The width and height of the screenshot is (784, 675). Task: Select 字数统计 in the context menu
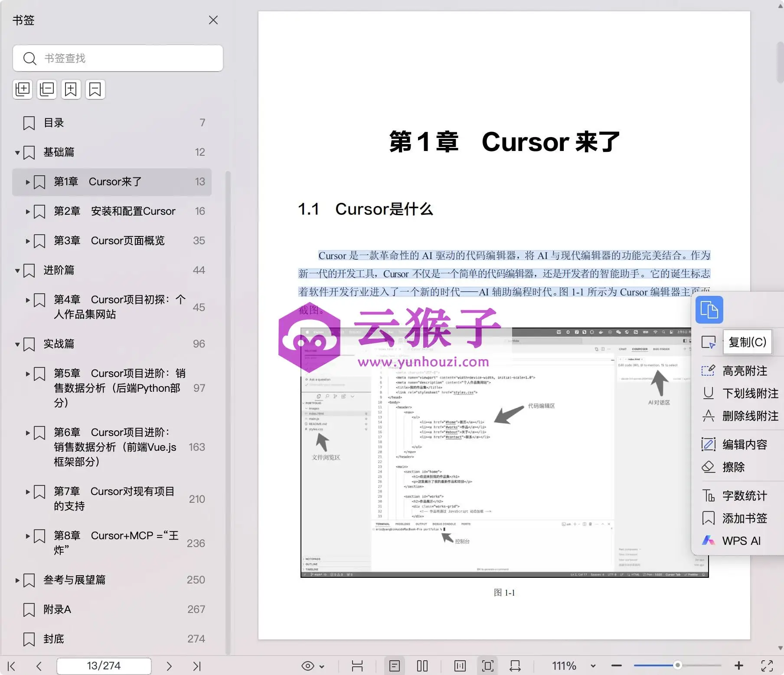740,496
